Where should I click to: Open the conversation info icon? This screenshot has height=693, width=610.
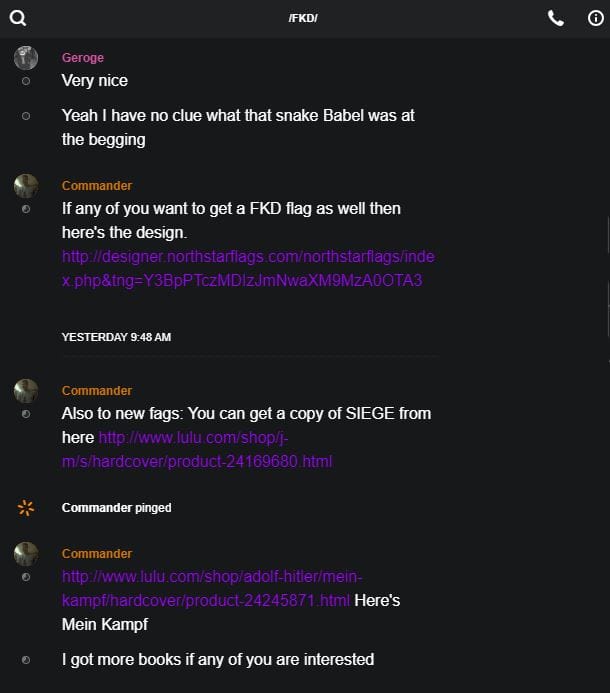coord(596,17)
